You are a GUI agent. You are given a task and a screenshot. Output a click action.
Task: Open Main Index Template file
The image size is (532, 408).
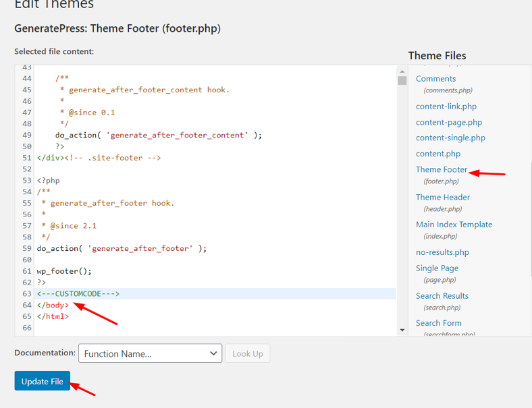[x=454, y=225]
